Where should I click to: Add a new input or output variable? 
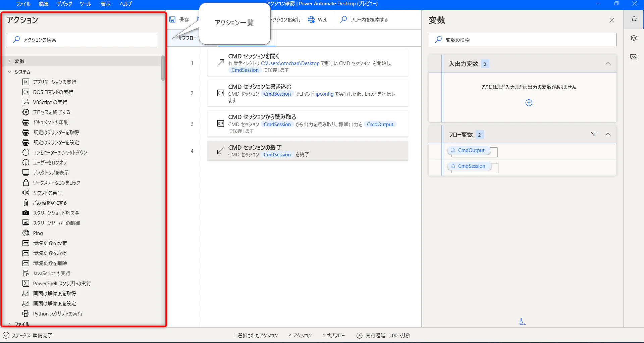[x=529, y=103]
